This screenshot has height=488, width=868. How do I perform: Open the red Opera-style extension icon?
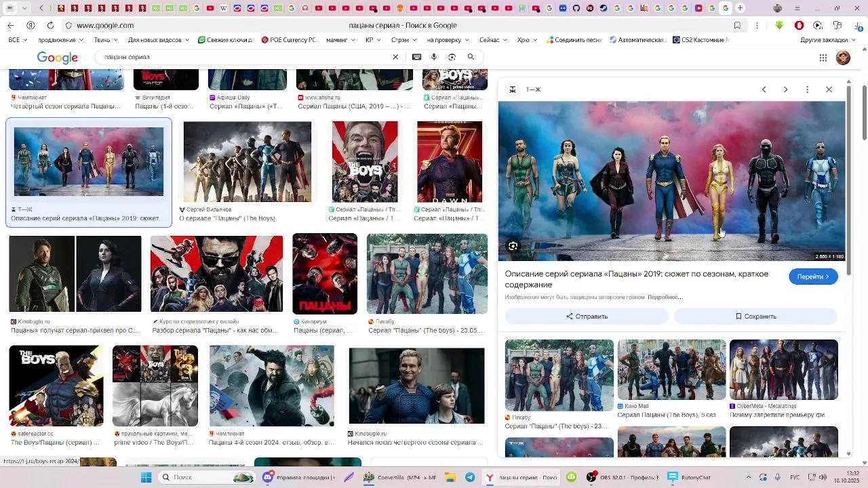click(799, 25)
